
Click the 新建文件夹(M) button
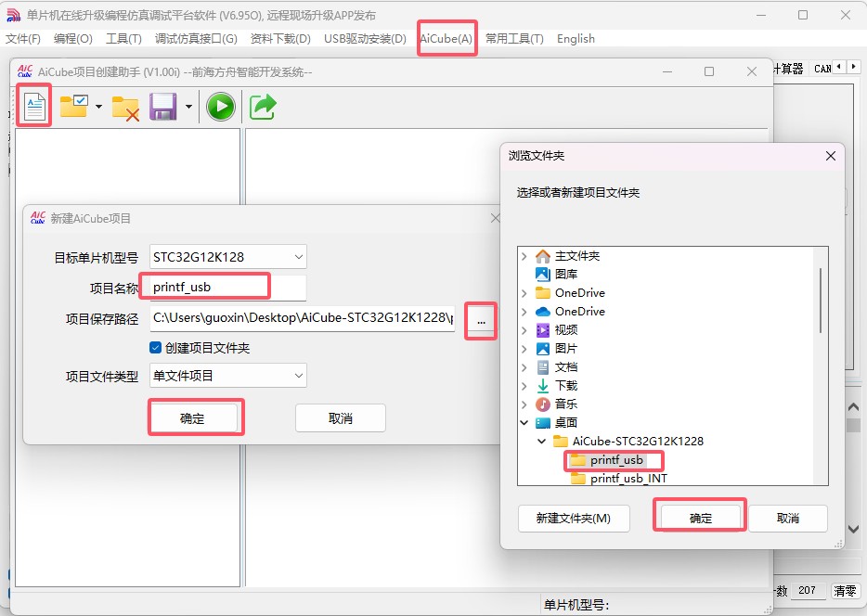click(574, 519)
